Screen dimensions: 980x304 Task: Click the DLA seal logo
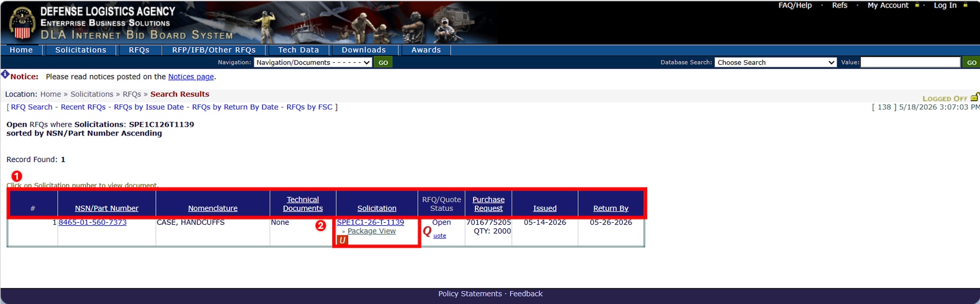pyautogui.click(x=22, y=24)
